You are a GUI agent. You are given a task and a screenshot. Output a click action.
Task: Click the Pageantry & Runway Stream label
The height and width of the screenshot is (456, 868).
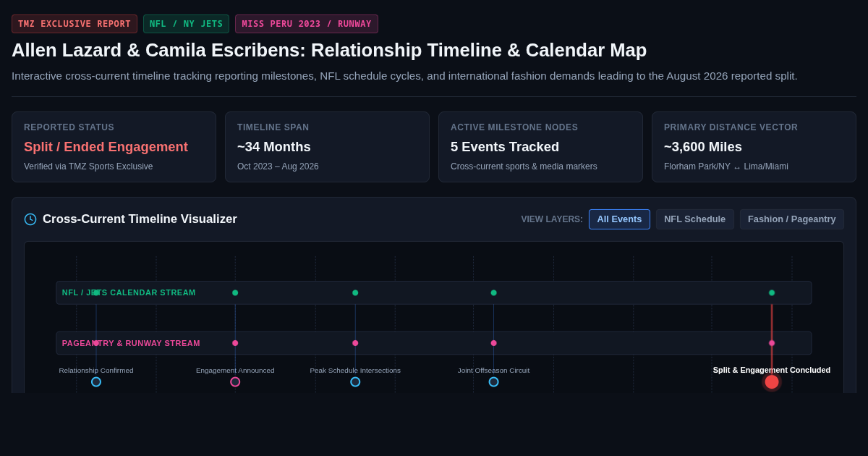131,343
